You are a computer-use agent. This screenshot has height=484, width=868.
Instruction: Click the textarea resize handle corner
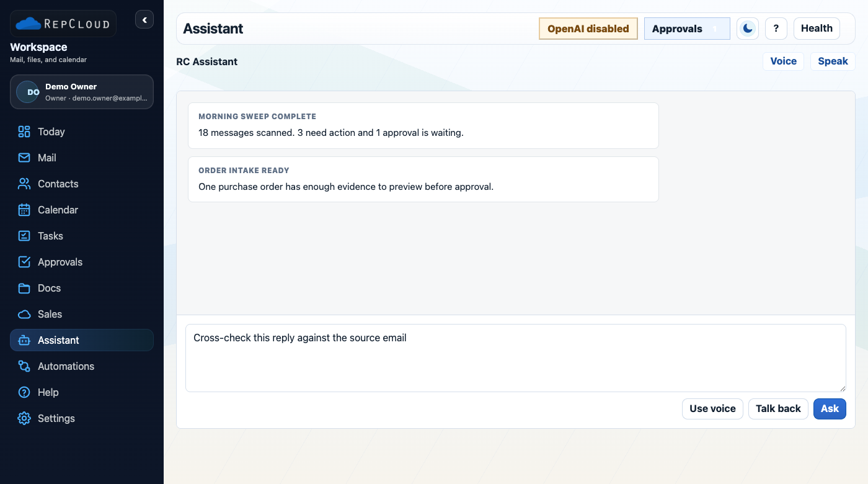[842, 388]
